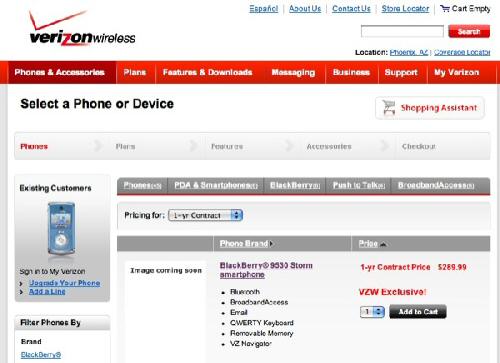Screen dimensions: 500x363
Task: Click the Phone Brand sort arrow
Action: pyautogui.click(x=272, y=244)
